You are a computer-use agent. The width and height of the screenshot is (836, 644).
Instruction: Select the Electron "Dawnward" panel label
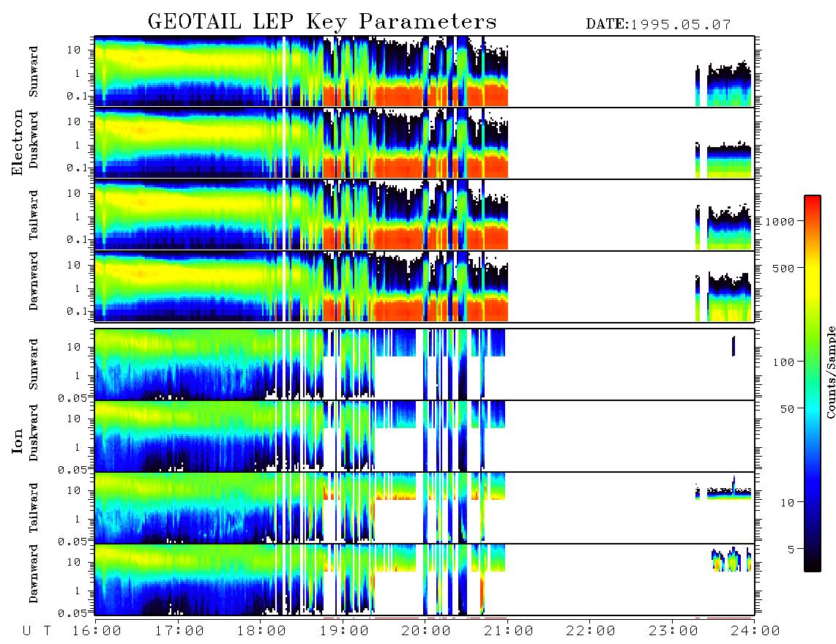click(34, 282)
